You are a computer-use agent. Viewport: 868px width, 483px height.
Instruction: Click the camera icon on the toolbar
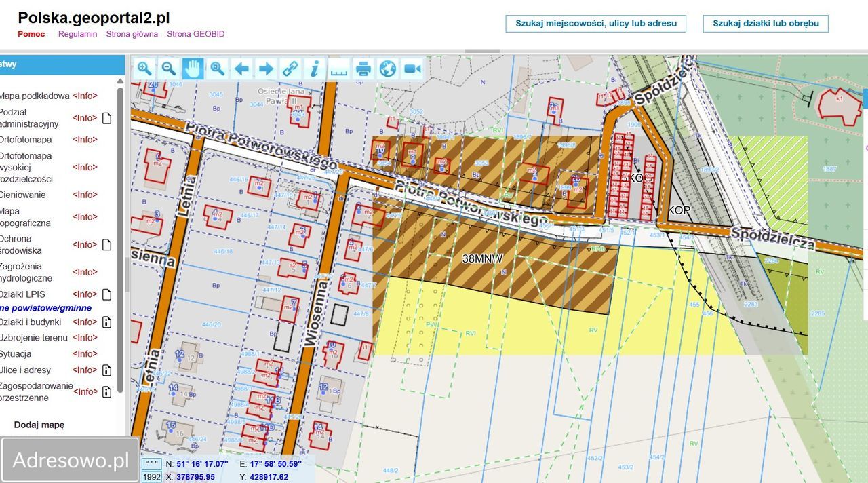click(412, 68)
